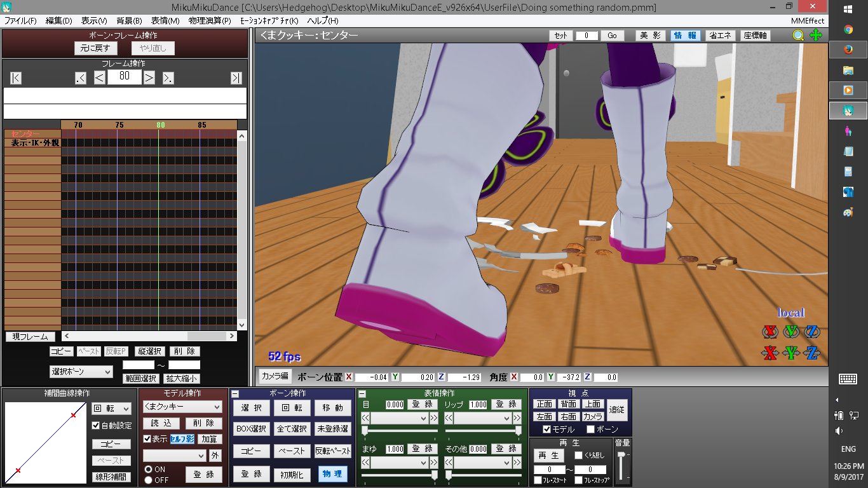
Task: Open the 編集(D) menu
Action: pyautogui.click(x=58, y=21)
